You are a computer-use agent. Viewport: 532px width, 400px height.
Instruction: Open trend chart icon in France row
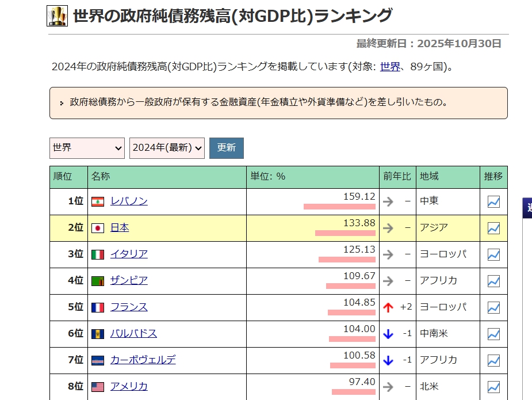tap(493, 308)
